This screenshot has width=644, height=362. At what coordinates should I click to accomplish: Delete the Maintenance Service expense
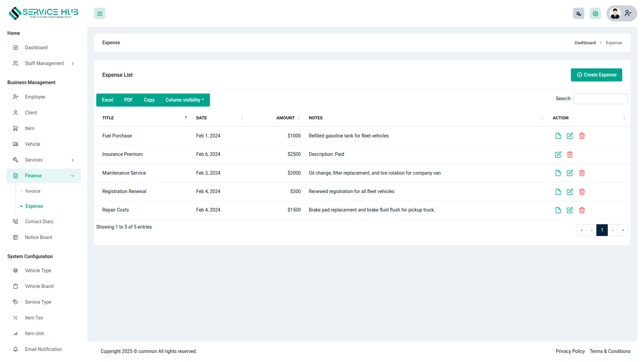(582, 173)
